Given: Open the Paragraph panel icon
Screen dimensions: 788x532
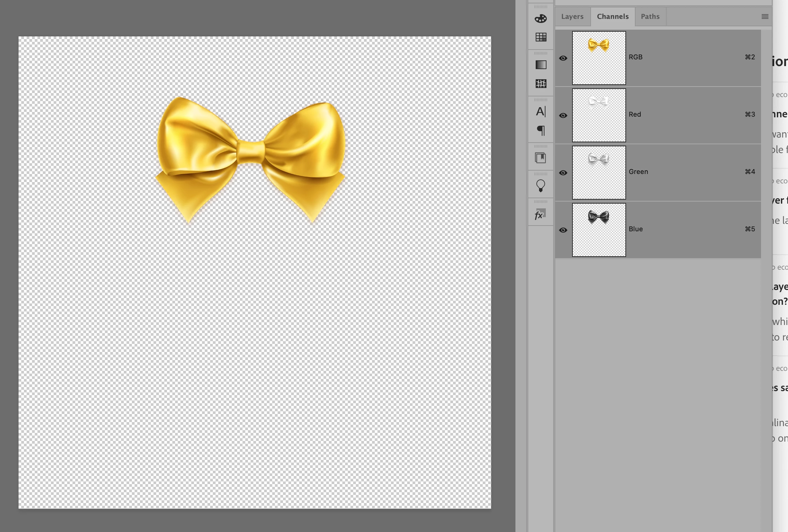Looking at the screenshot, I should pyautogui.click(x=540, y=130).
